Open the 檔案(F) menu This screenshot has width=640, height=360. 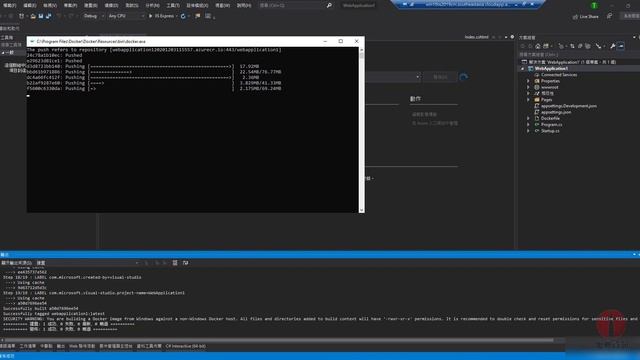point(9,5)
